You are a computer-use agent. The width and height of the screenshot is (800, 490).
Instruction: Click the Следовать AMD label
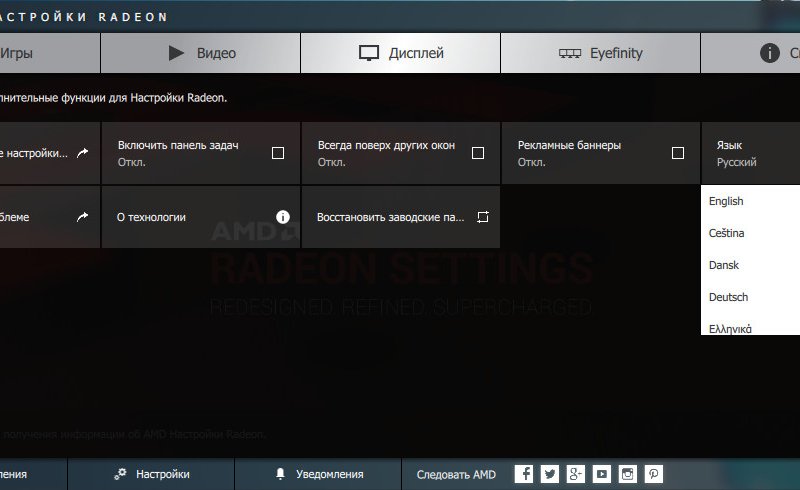pos(456,475)
